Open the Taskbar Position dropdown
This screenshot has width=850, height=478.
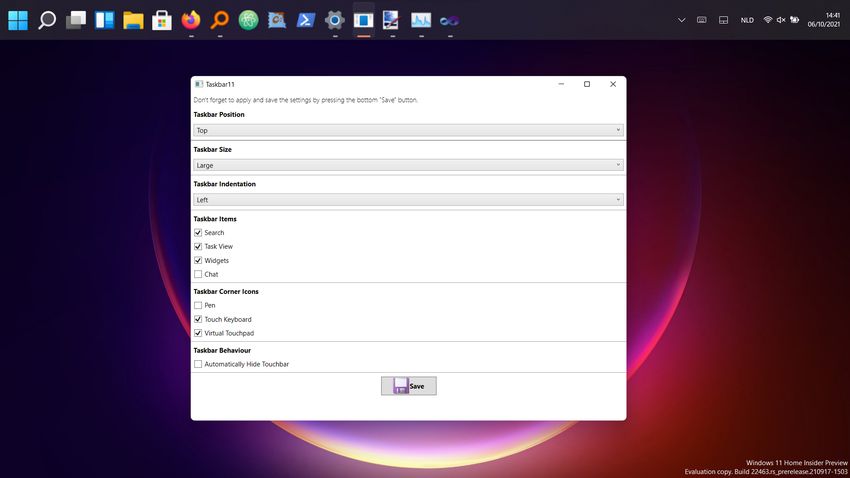[x=408, y=130]
